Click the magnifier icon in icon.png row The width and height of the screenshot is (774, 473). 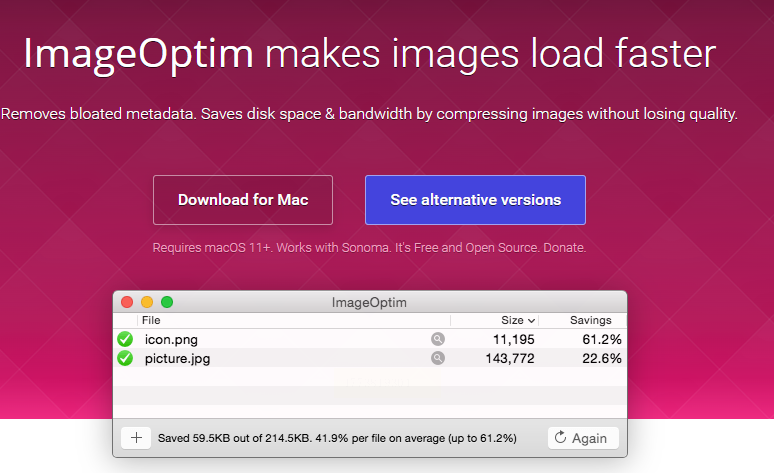(x=437, y=339)
